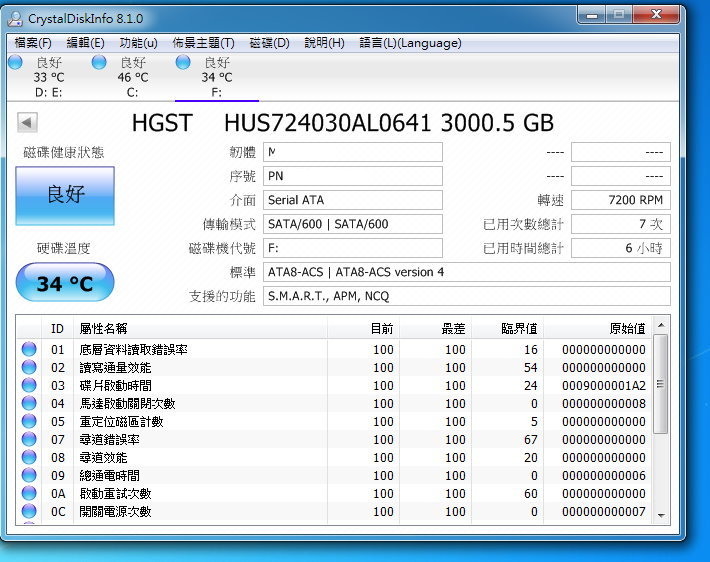Select the 碟片啟動時間 row
710x562 pixels.
(x=334, y=385)
